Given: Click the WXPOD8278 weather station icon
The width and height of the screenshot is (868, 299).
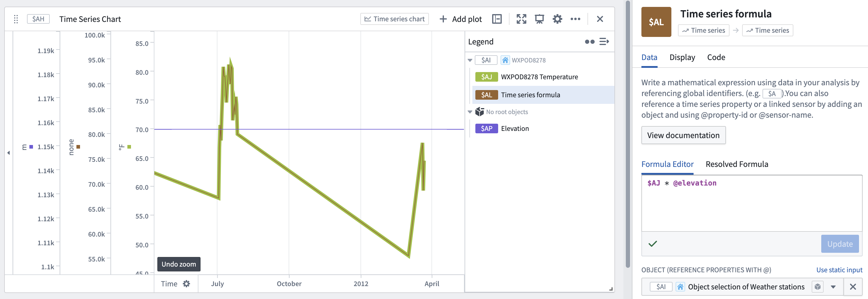Looking at the screenshot, I should (x=505, y=60).
